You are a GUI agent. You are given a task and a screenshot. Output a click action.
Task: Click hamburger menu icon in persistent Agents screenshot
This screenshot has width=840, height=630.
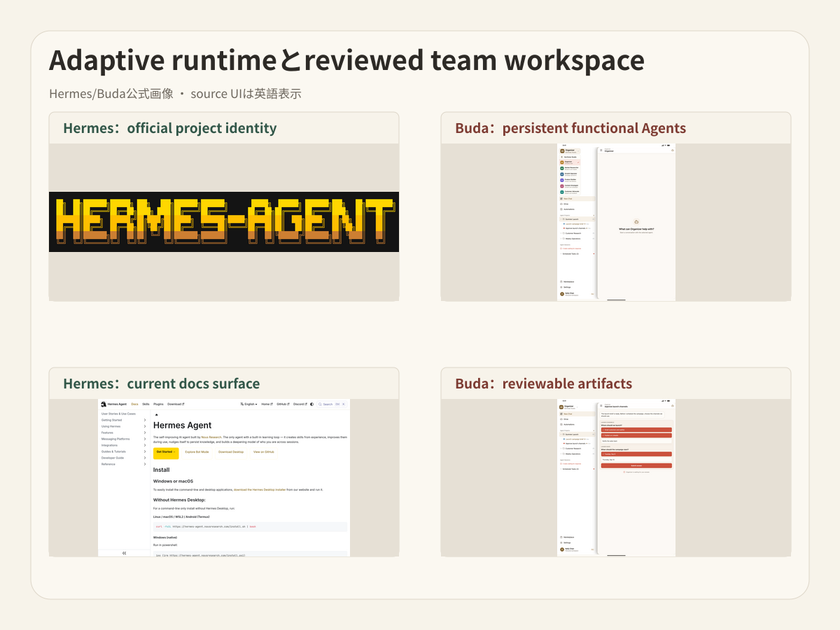601,150
